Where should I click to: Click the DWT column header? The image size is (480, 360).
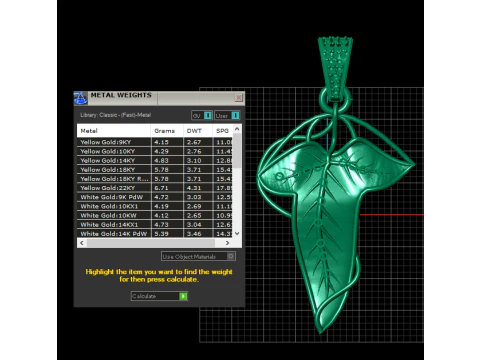tap(198, 131)
